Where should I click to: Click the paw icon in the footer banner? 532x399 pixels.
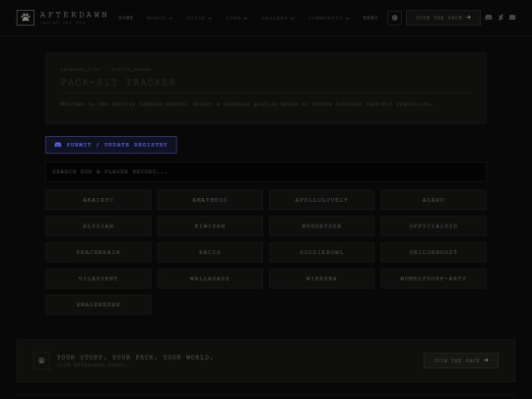tap(41, 361)
